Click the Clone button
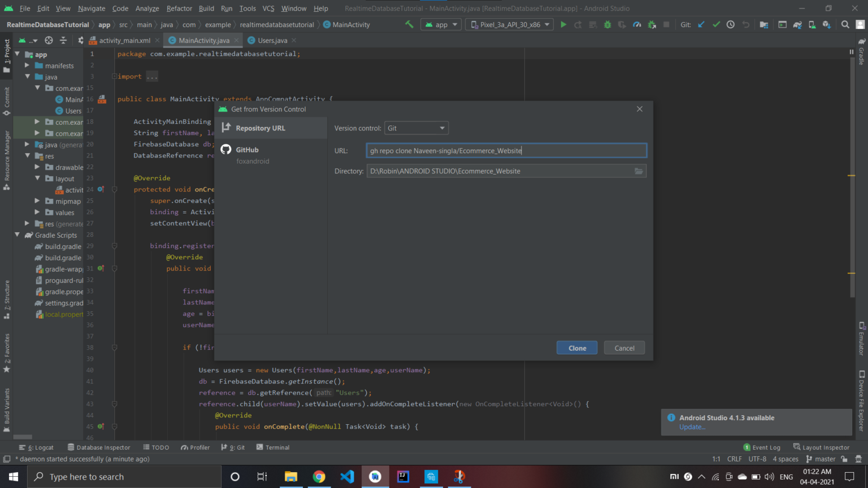The image size is (868, 488). pyautogui.click(x=577, y=348)
